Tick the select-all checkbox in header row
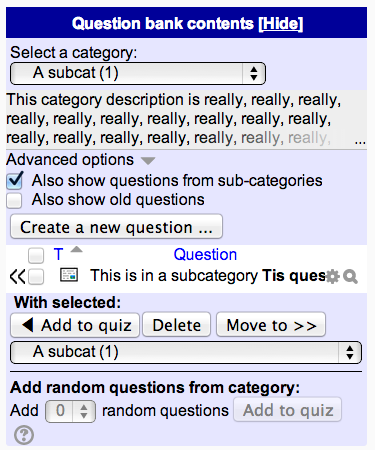This screenshot has width=375, height=450. (x=36, y=255)
